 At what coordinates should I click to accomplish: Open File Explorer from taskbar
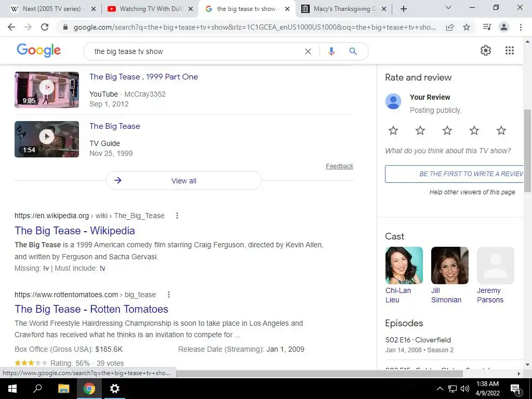63,389
